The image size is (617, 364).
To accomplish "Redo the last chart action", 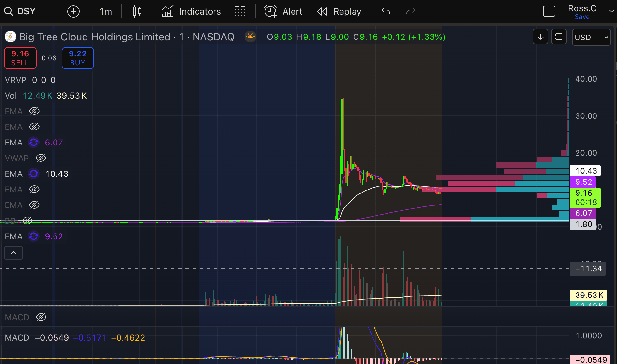I will click(x=410, y=11).
